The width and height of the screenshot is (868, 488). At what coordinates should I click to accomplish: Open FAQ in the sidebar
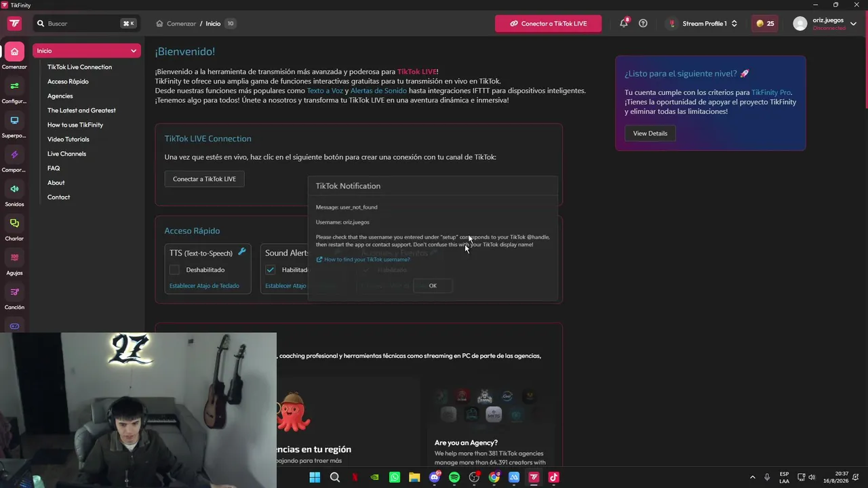click(x=54, y=168)
